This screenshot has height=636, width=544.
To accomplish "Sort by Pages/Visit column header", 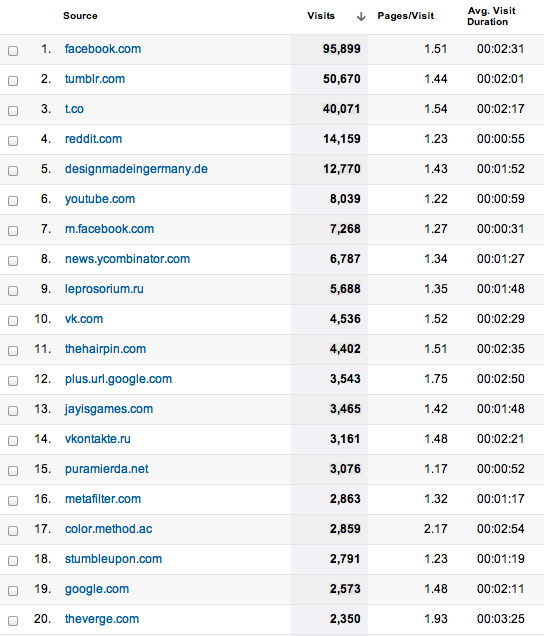I will 406,16.
